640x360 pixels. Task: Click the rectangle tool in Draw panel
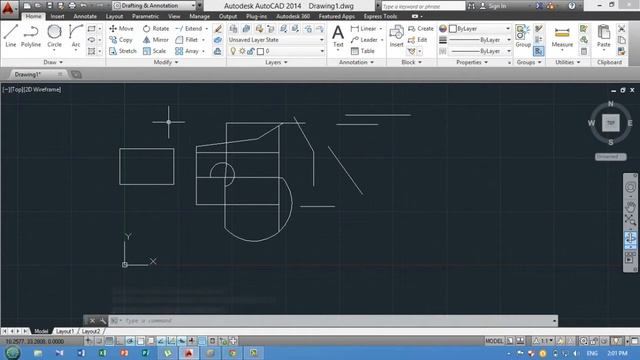[91, 29]
